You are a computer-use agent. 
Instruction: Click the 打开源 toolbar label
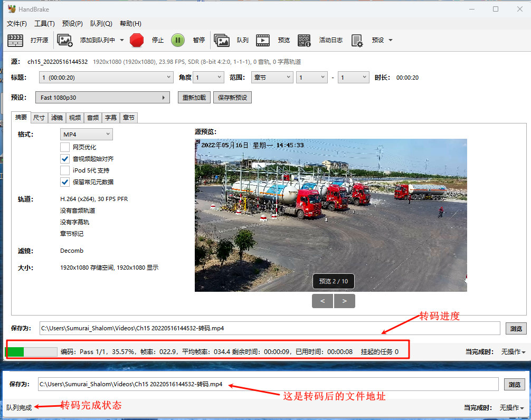tap(39, 40)
